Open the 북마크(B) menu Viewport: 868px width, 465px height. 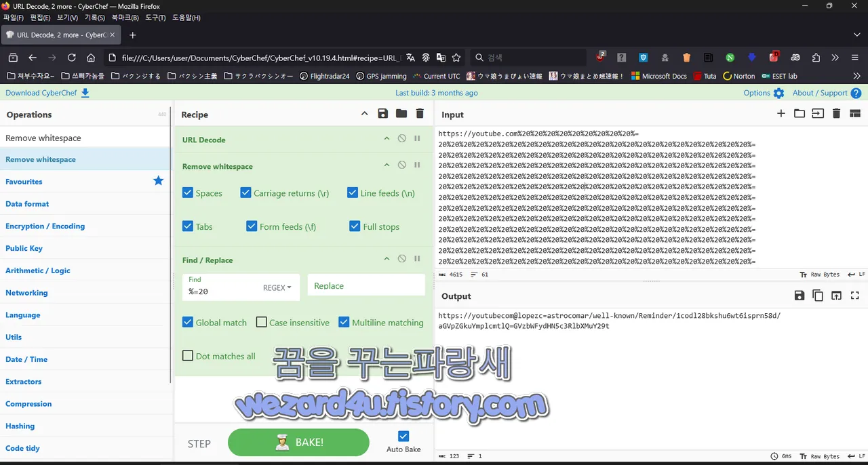coord(125,18)
